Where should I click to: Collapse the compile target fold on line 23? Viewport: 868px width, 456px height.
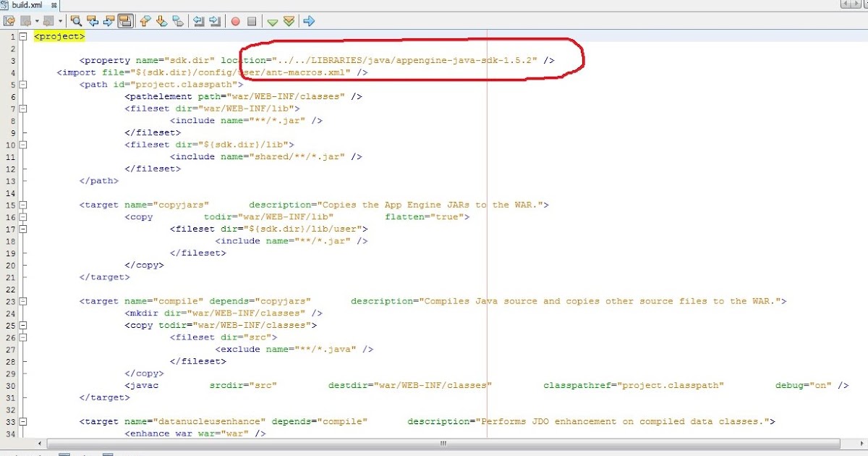tap(23, 300)
